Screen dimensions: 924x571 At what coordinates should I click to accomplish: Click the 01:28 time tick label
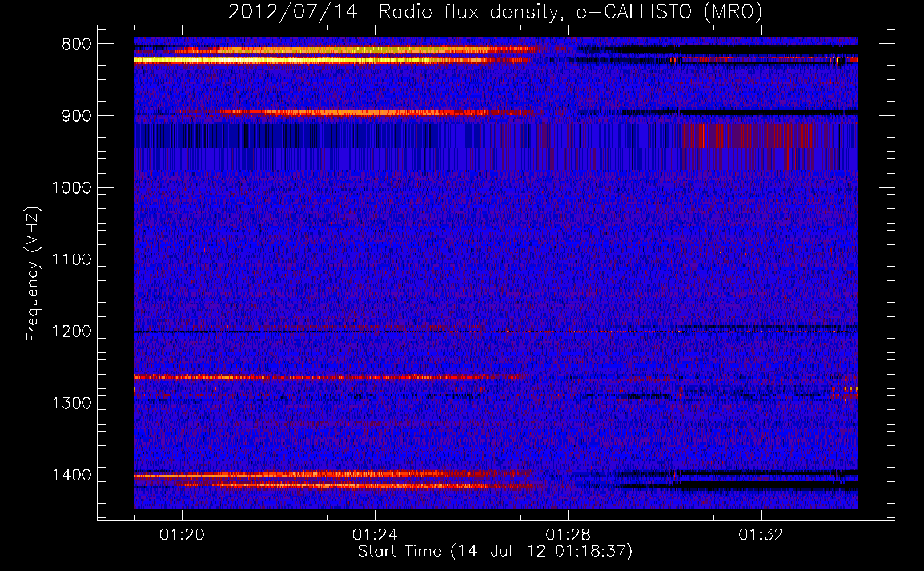pyautogui.click(x=568, y=535)
